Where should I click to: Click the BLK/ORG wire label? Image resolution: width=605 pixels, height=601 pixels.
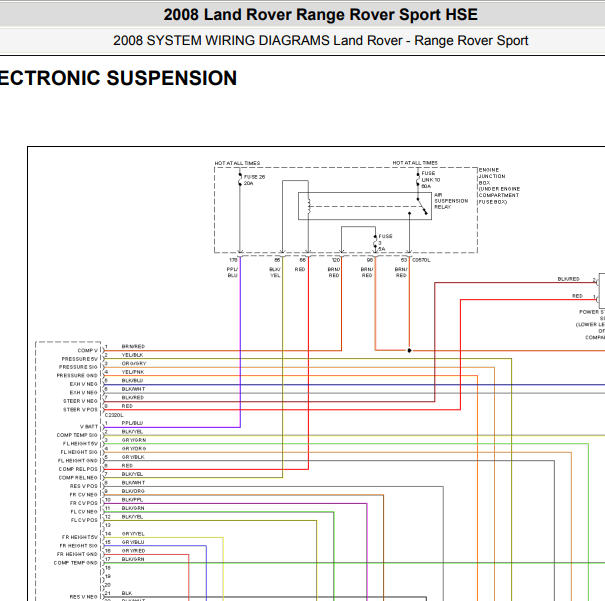(133, 491)
